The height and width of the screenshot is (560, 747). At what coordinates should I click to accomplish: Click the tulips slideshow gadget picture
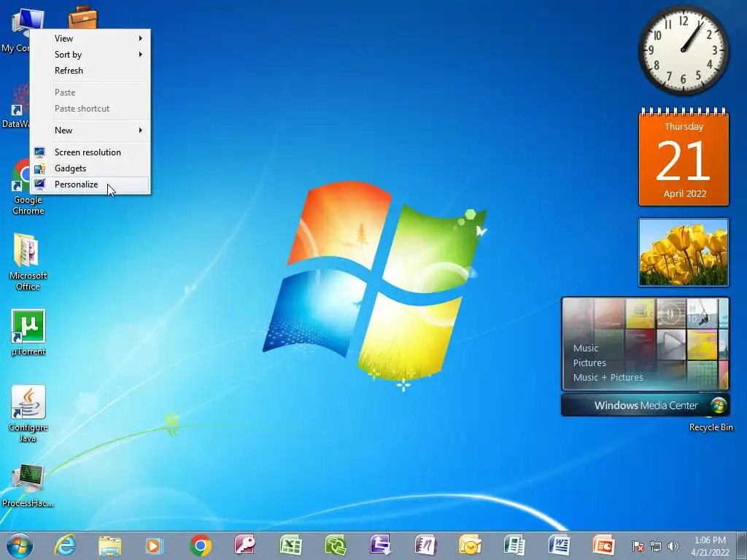click(684, 252)
